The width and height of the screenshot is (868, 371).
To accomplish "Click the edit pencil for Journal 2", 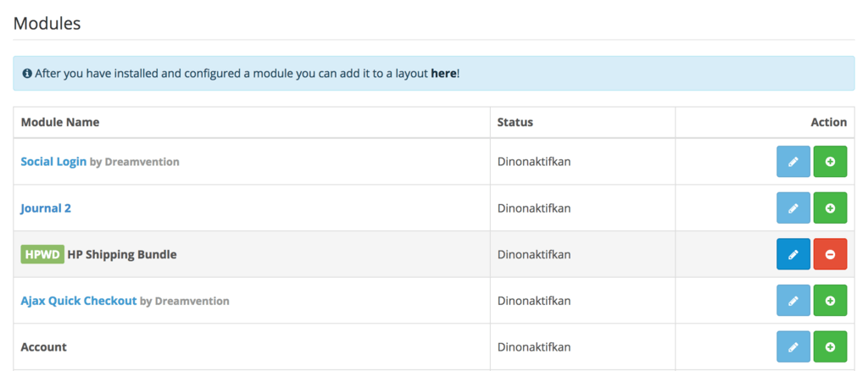I will tap(793, 208).
